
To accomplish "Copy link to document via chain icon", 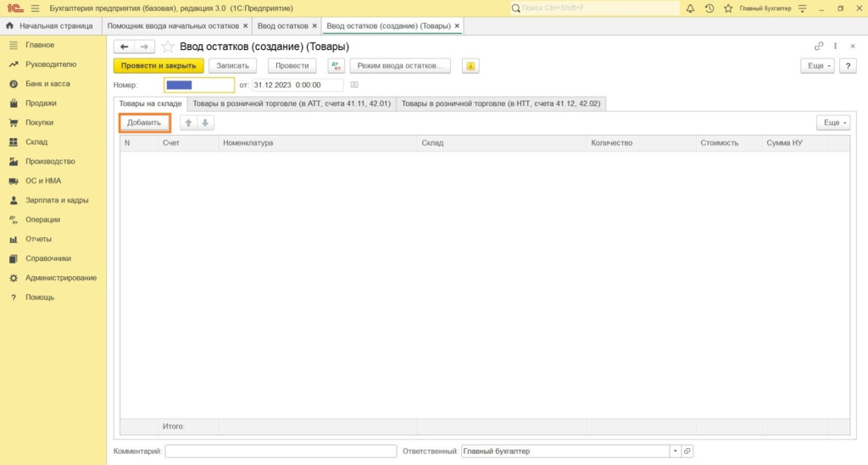I will coord(818,47).
